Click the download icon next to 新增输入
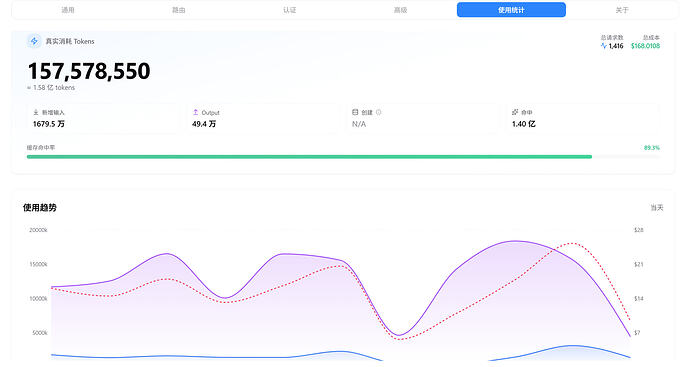Screen dimensions: 690x367 point(36,112)
